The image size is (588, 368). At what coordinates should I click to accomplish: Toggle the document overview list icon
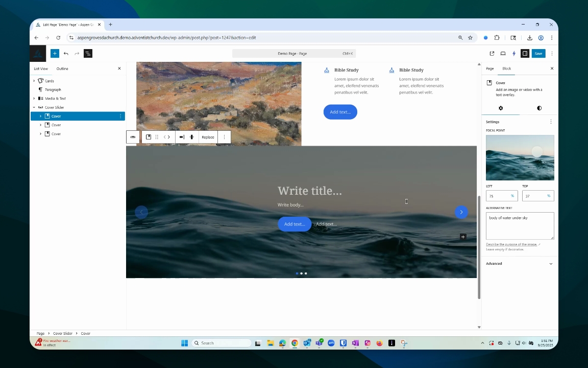(88, 53)
